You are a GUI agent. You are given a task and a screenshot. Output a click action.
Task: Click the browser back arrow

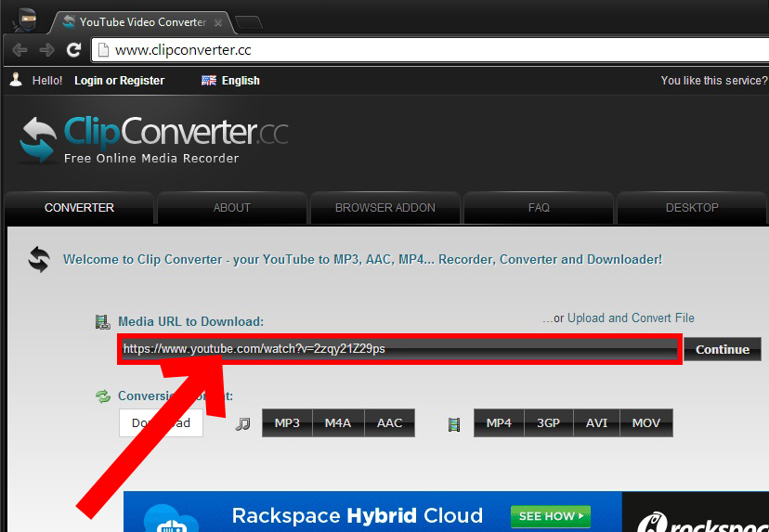20,50
